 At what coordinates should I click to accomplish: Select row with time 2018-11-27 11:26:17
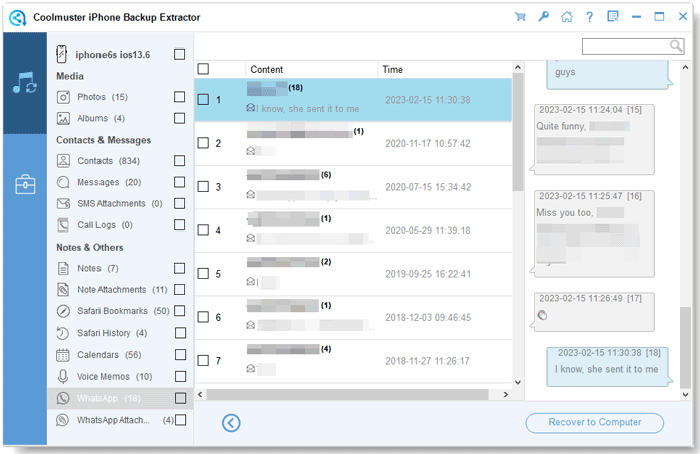(353, 361)
